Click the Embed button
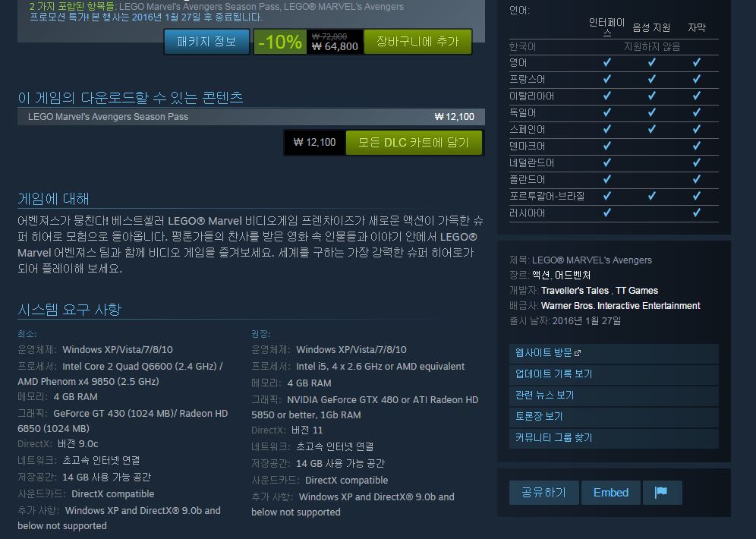756x539 pixels. 611,492
